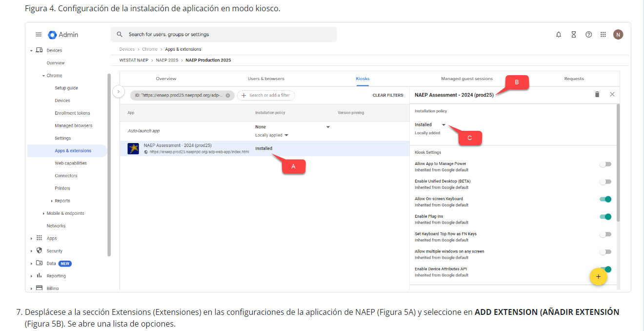Screen dimensions: 644x331
Task: Click the left sidebar scrollbar
Action: pyautogui.click(x=109, y=165)
